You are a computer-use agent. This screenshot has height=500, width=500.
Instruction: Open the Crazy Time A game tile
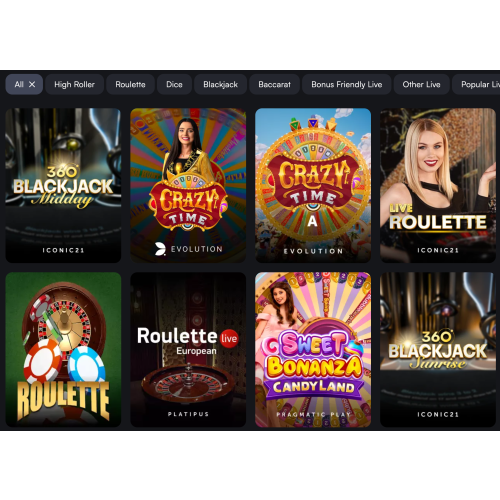313,185
